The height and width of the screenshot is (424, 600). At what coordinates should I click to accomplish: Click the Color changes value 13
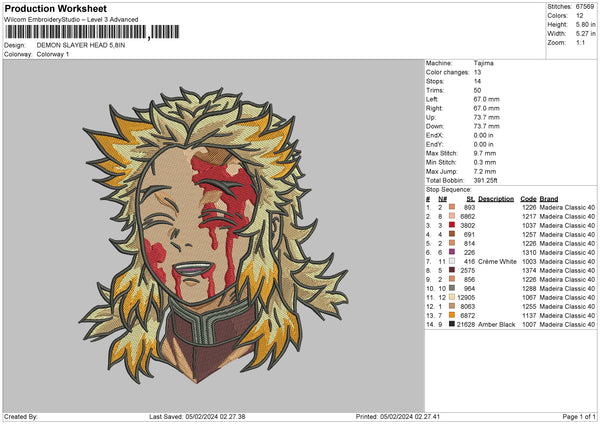coord(477,72)
